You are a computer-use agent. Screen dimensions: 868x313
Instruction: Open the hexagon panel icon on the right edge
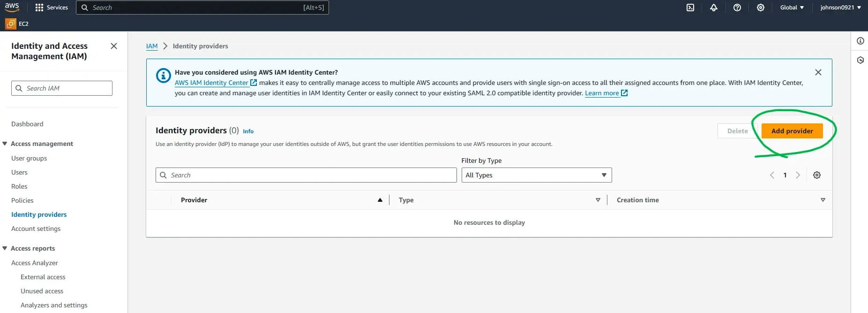pyautogui.click(x=861, y=60)
